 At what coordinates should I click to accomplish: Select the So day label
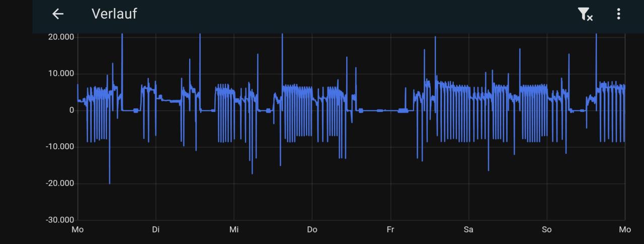click(546, 230)
